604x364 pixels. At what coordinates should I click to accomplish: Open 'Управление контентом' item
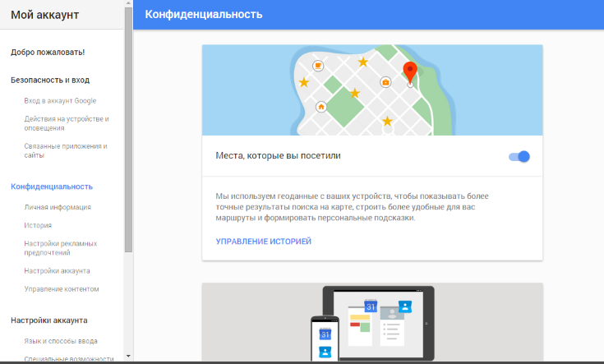coord(62,288)
